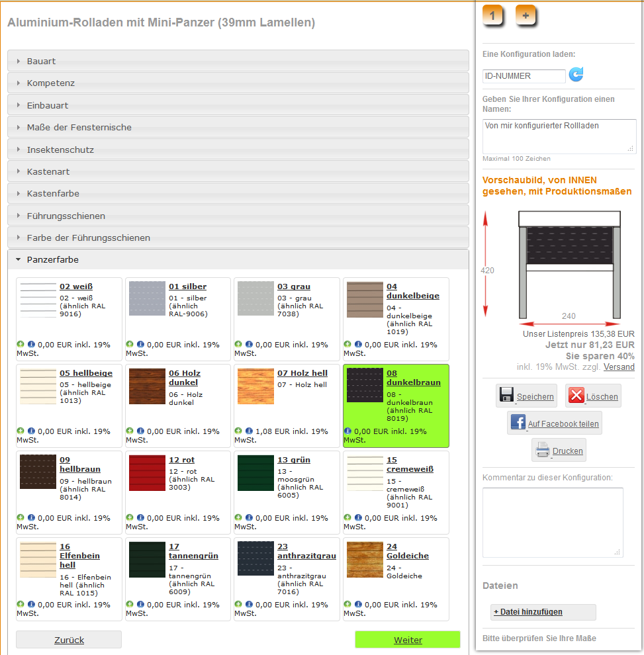
Task: Click the configuration name text area
Action: [559, 136]
